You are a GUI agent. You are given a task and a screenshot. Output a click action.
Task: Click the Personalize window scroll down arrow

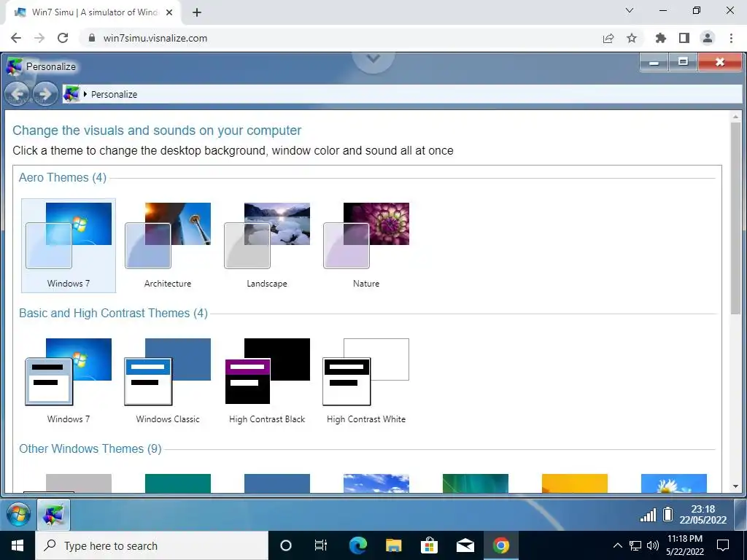(x=735, y=486)
